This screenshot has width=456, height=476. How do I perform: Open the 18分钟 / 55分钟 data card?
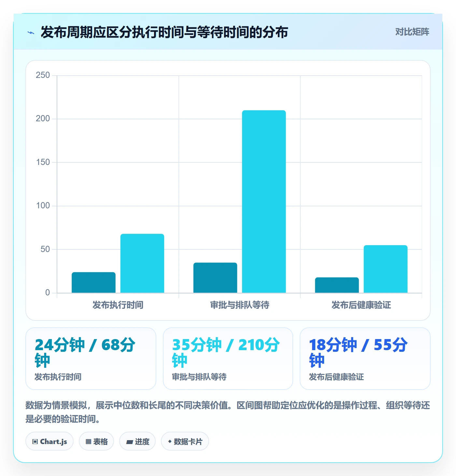tap(365, 359)
